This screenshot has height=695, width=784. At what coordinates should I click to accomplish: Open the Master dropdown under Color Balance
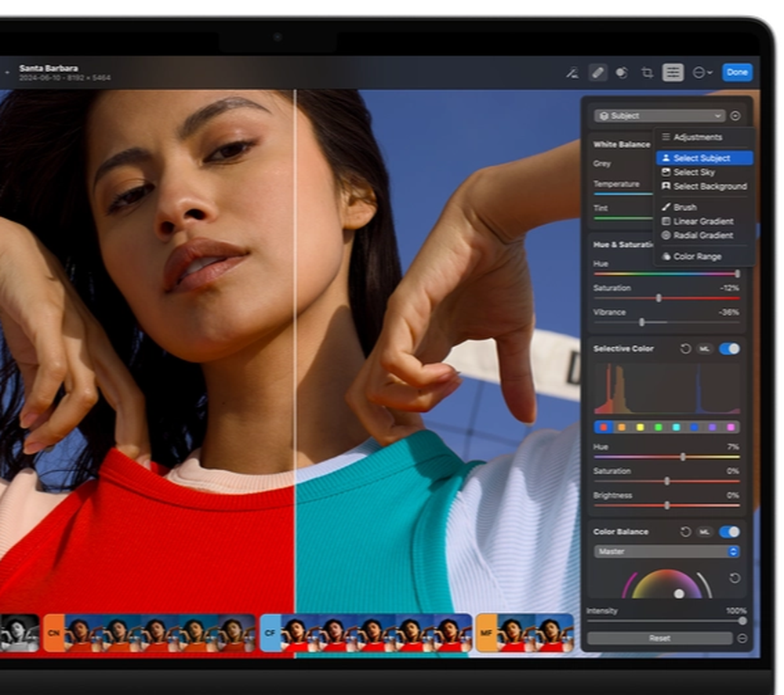point(666,552)
